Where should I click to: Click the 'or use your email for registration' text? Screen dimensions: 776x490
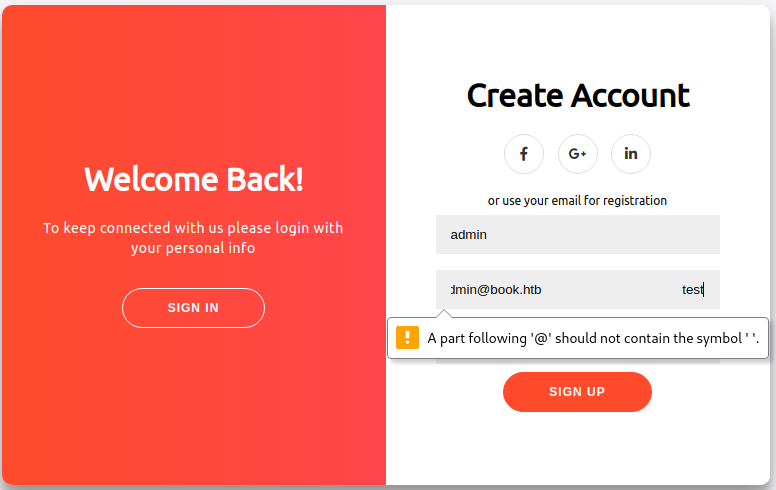577,201
